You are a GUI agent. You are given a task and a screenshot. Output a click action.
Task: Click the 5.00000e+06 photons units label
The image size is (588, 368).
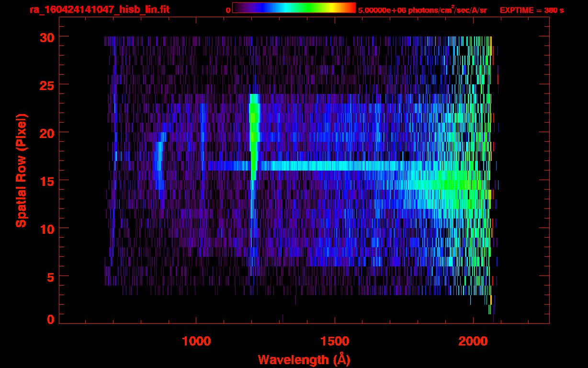coord(422,10)
